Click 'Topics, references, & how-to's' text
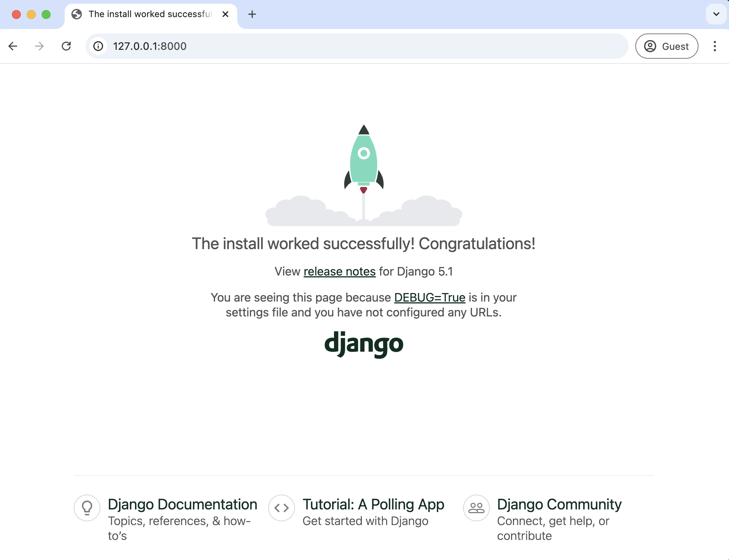The width and height of the screenshot is (729, 560). click(x=179, y=528)
